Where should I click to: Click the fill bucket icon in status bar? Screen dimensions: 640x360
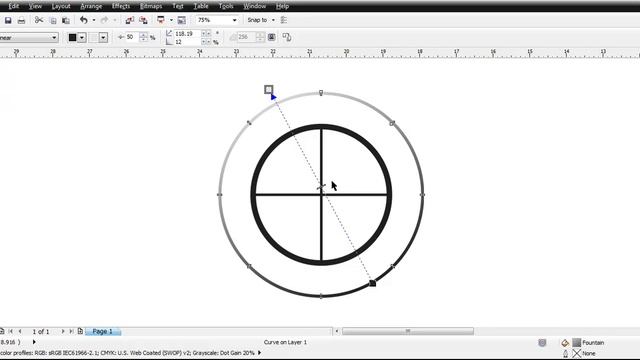565,343
